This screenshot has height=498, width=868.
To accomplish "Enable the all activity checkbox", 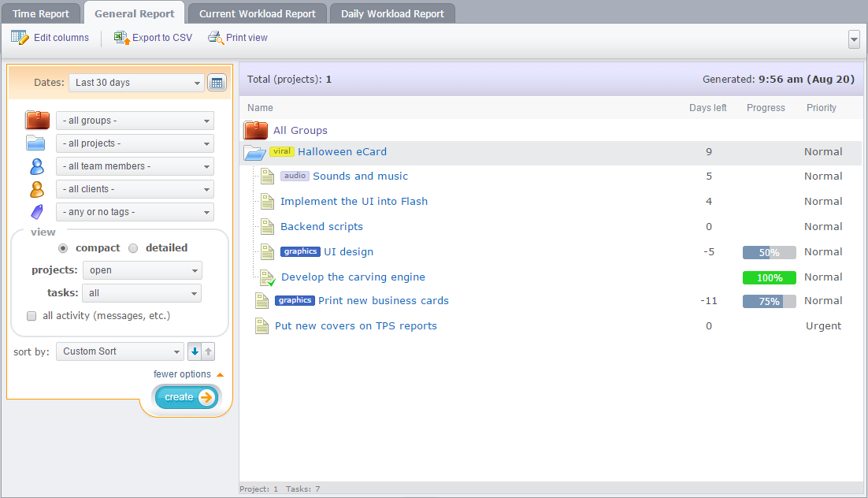I will [32, 316].
